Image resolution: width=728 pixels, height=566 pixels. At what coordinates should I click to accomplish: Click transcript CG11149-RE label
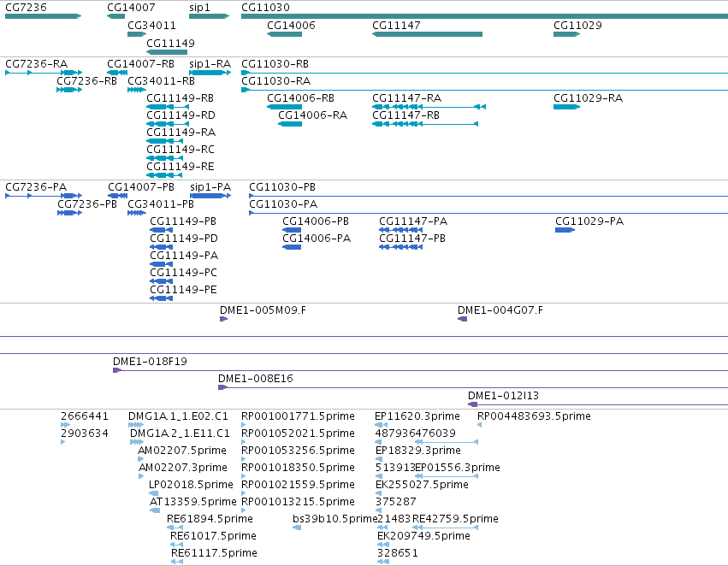click(x=181, y=166)
